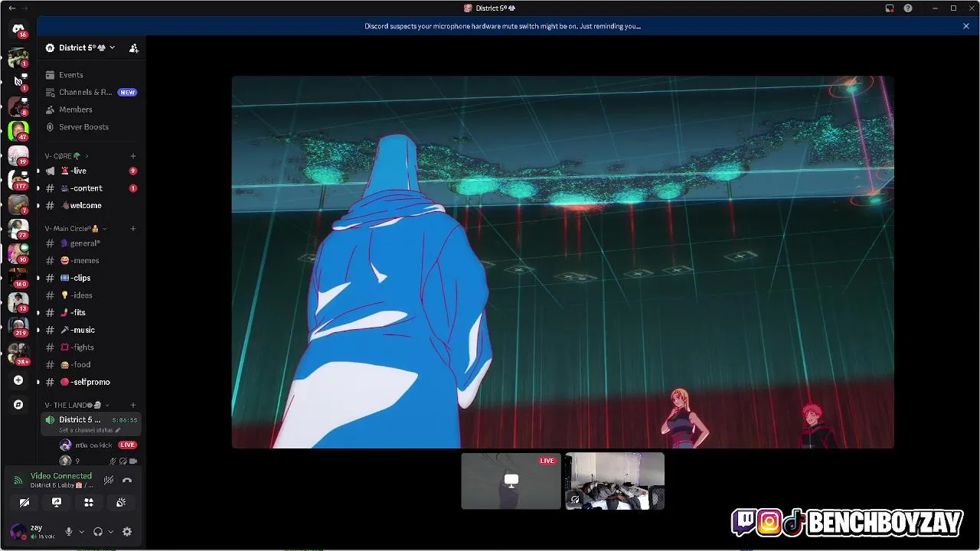This screenshot has height=551, width=980.
Task: Create channel in V- Main Circle category
Action: click(x=133, y=229)
